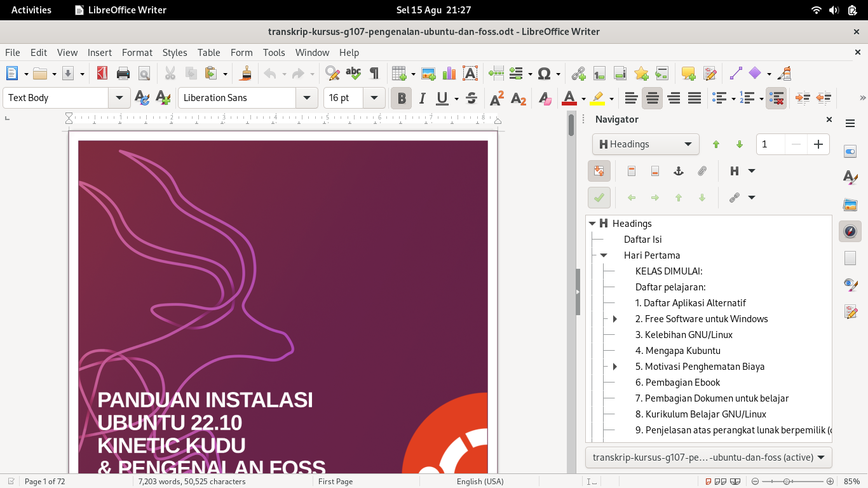Click Update Selected Style icon

[142, 98]
